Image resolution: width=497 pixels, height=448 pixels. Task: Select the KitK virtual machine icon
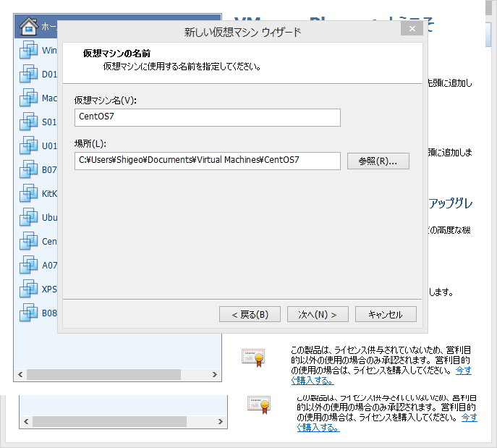[28, 193]
